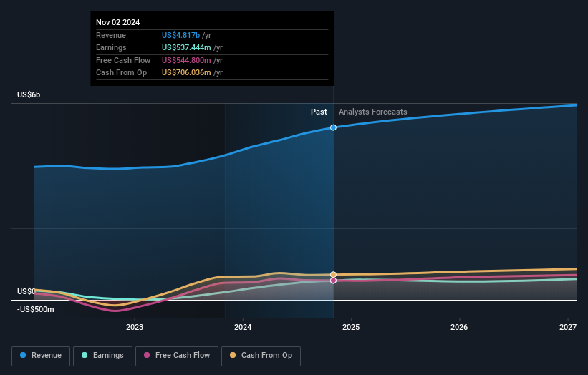Click the blue Revenue data point marker

333,128
